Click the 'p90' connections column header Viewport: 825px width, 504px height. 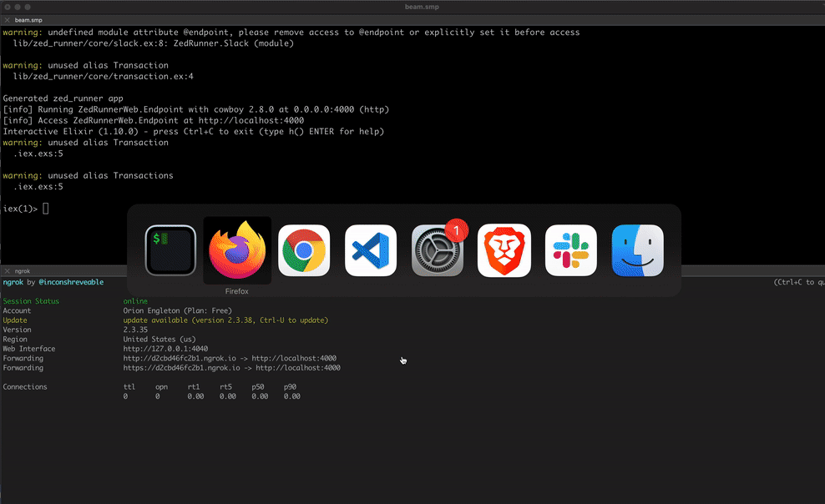(x=290, y=387)
